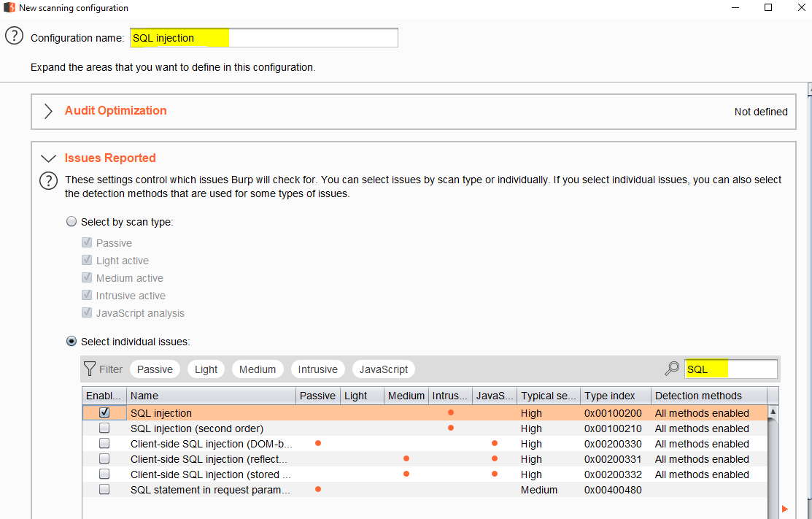Click type index 0x00100200 cell
This screenshot has width=812, height=519.
(613, 413)
